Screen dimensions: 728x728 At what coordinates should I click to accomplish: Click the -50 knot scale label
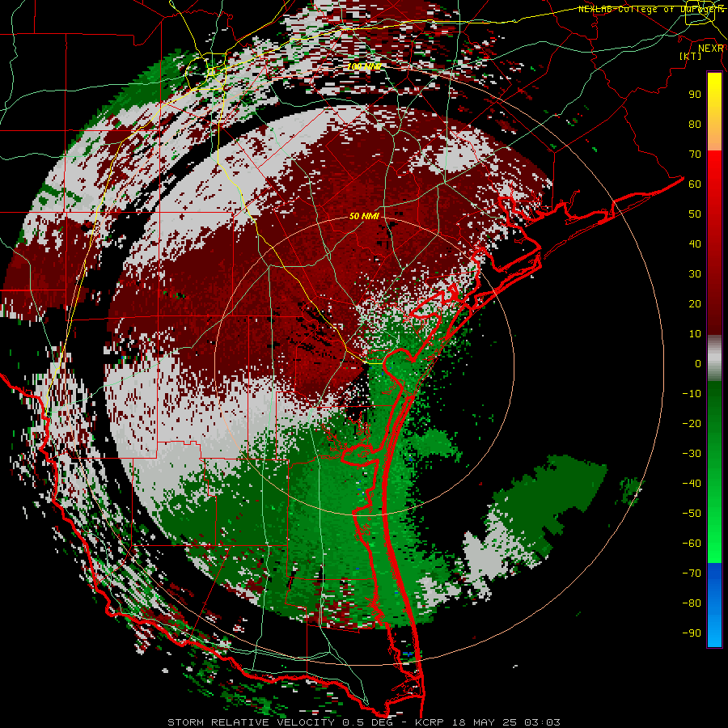692,514
